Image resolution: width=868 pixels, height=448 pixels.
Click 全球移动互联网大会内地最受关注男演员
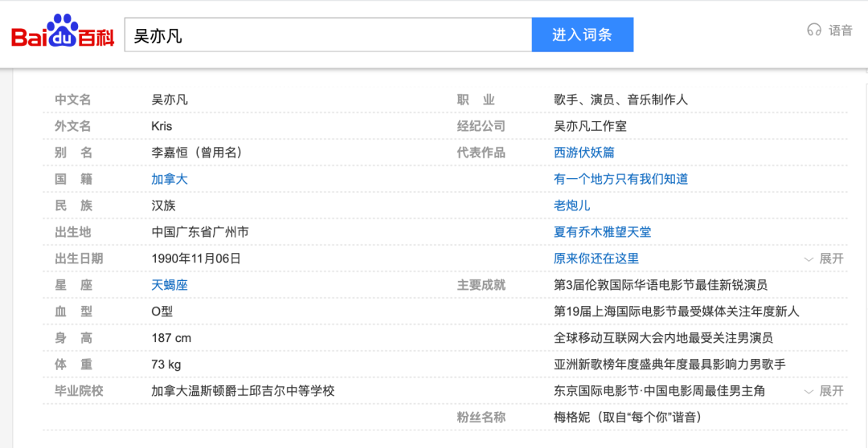click(x=663, y=338)
